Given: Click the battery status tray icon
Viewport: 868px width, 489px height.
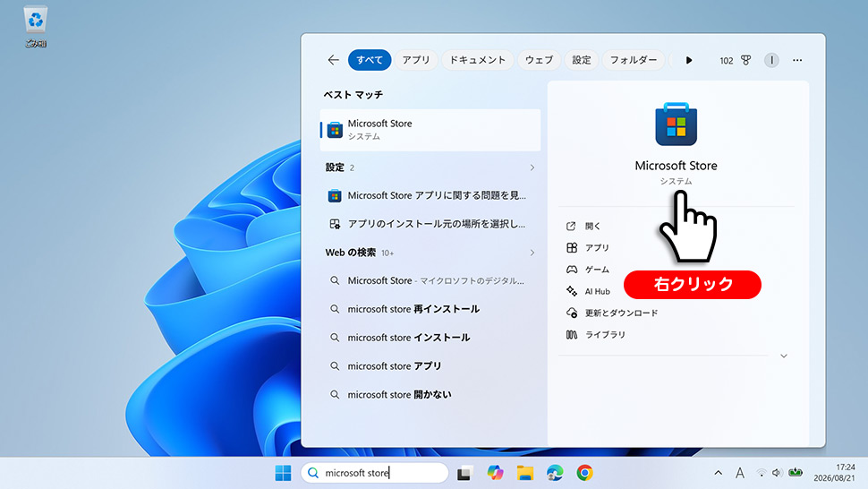Looking at the screenshot, I should pyautogui.click(x=796, y=473).
